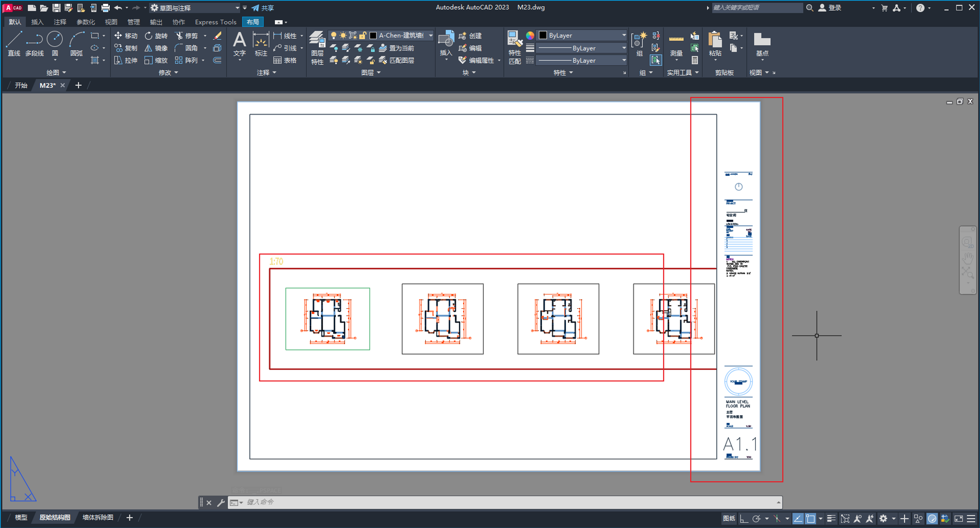Screen dimensions: 980x528
Task: Click the Stretch (拉伸) tool
Action: pyautogui.click(x=126, y=60)
